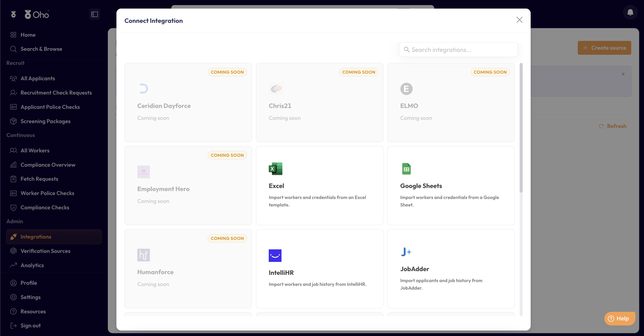This screenshot has height=336, width=644.
Task: Click the Employment Hero logo
Action: click(144, 172)
